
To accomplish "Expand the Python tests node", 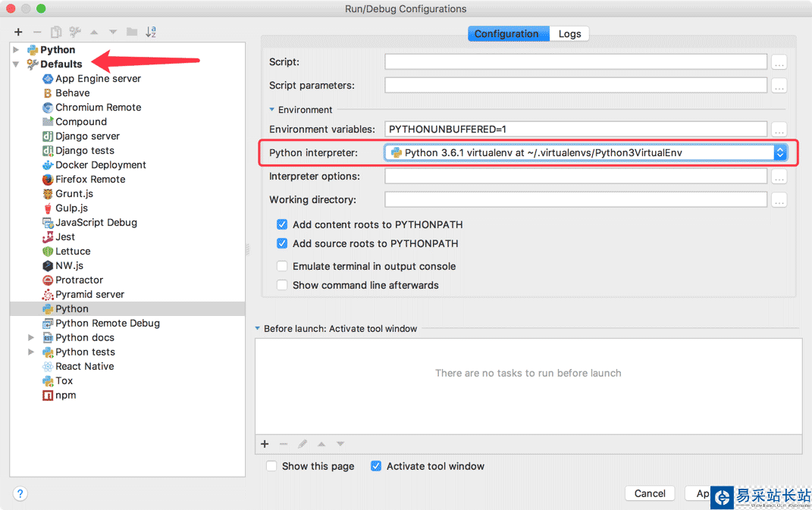I will pyautogui.click(x=31, y=352).
